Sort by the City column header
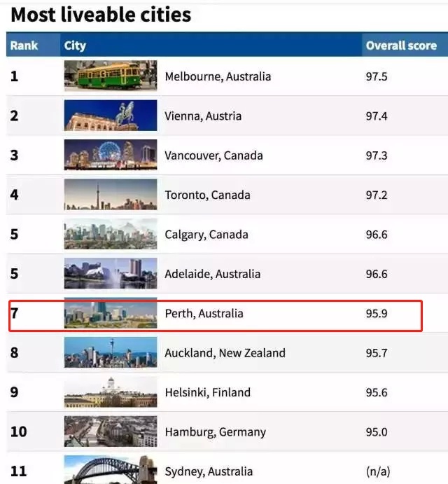Screen dimensions: 448x484 click(75, 46)
